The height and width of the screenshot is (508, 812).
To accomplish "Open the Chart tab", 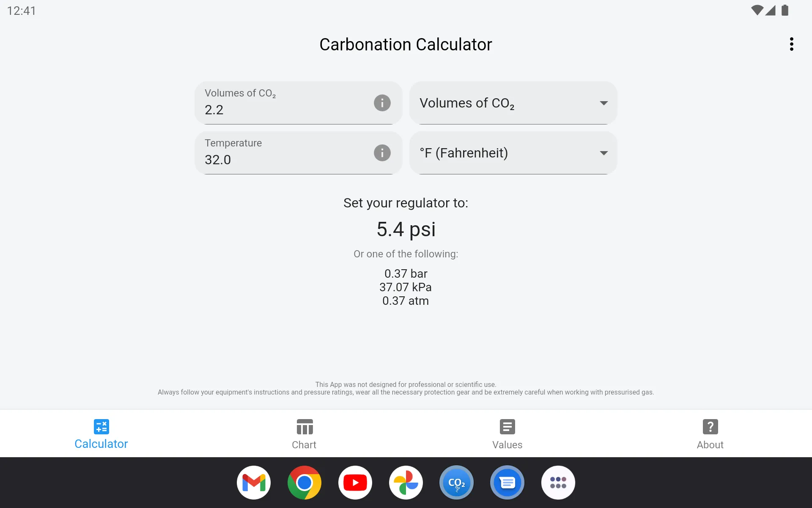I will pyautogui.click(x=304, y=433).
